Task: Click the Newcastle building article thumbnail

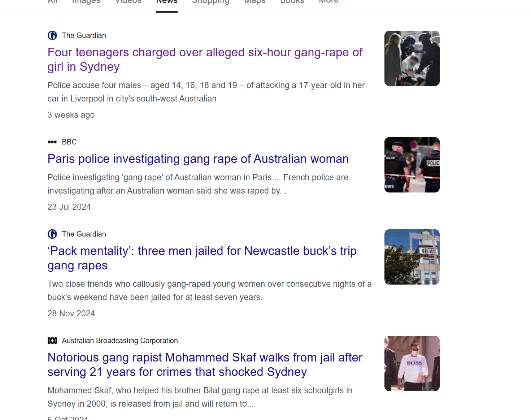Action: point(412,257)
